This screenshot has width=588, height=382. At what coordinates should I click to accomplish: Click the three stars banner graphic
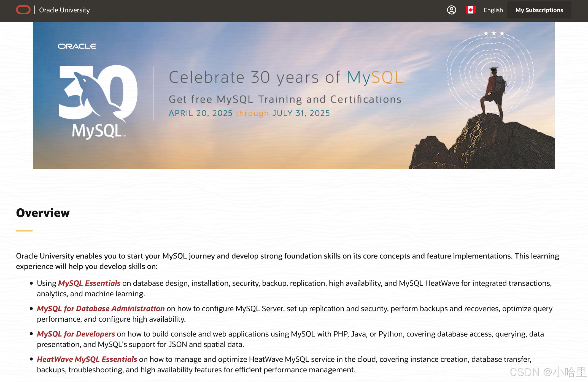[x=494, y=33]
